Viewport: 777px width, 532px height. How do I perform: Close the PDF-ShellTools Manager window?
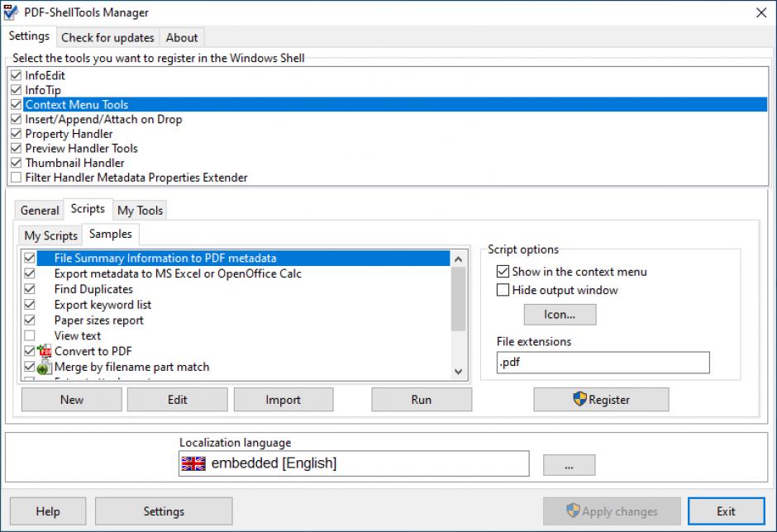761,12
